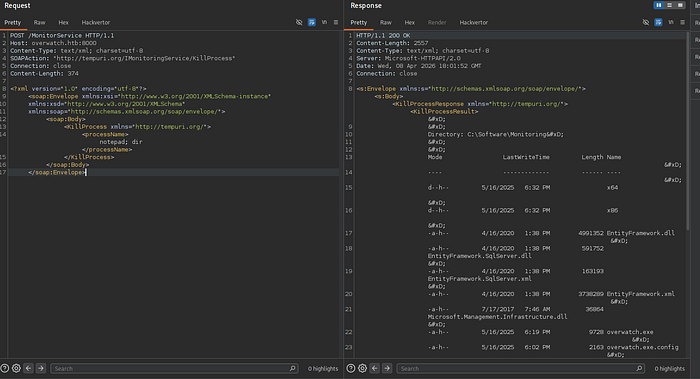This screenshot has width=700, height=379.
Task: Click 'overwatch.exe.config' file name in Response
Action: coord(642,347)
